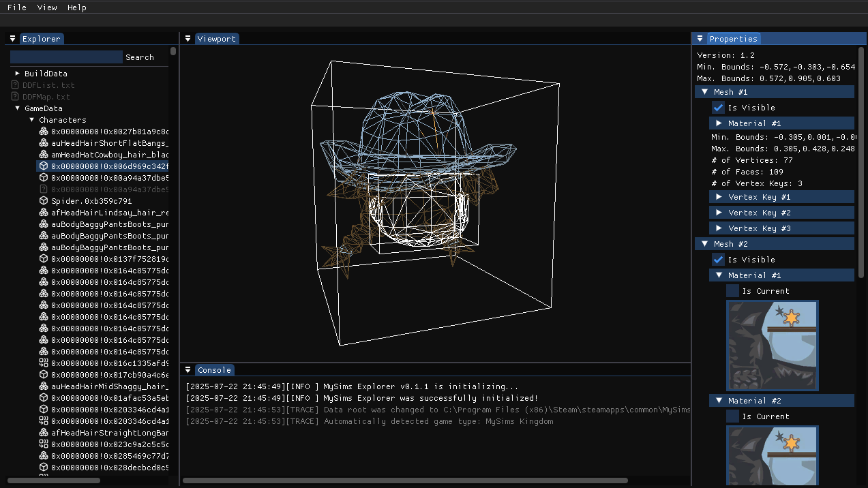Collapse the Characters tree node
Image resolution: width=868 pixels, height=488 pixels.
pos(31,119)
